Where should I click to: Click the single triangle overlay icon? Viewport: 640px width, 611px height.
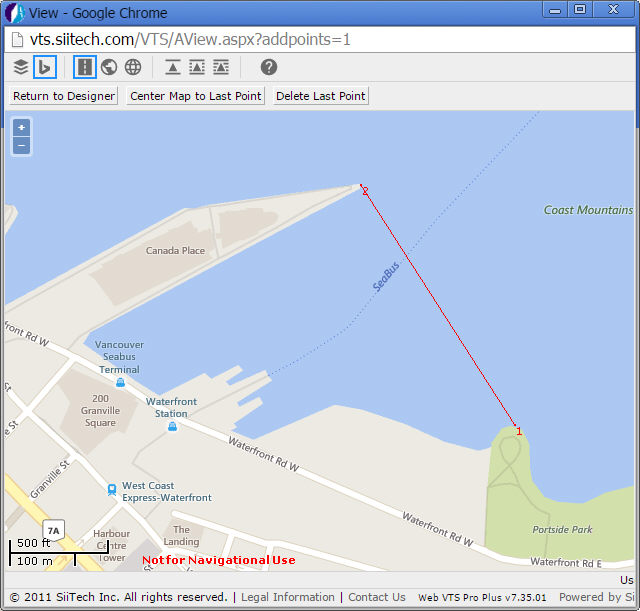pyautogui.click(x=173, y=67)
